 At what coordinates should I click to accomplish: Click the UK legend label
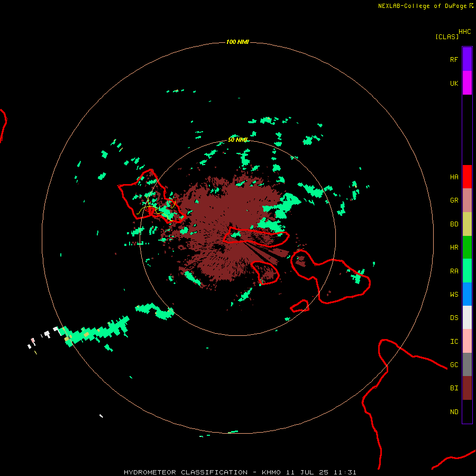pos(454,83)
